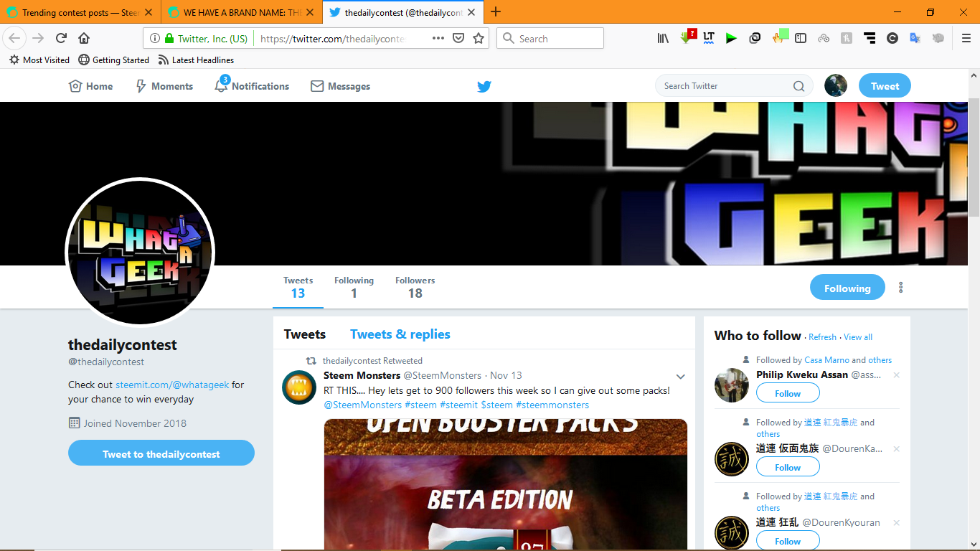This screenshot has height=551, width=980.
Task: Click the gray piggy bank extension icon
Action: pyautogui.click(x=938, y=39)
